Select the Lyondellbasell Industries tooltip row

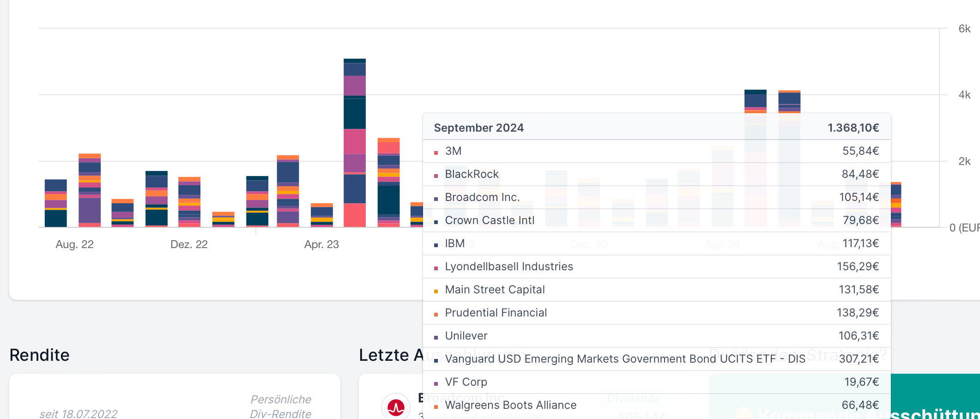click(656, 267)
